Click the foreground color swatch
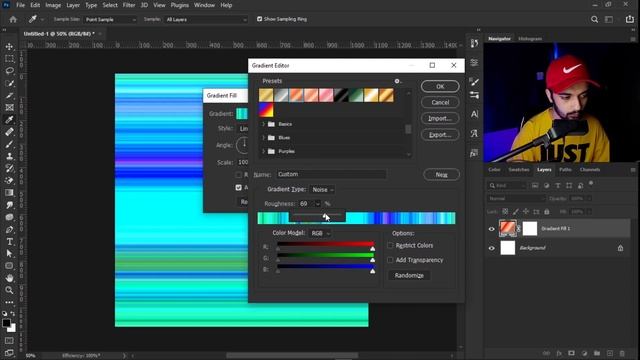640x360 pixels. click(6, 323)
